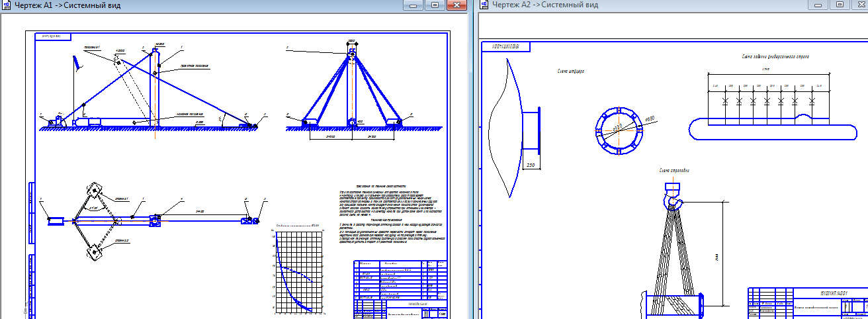Screen dimensions: 868x319
Task: Maximize the Чертеж А2 window
Action: (840, 5)
